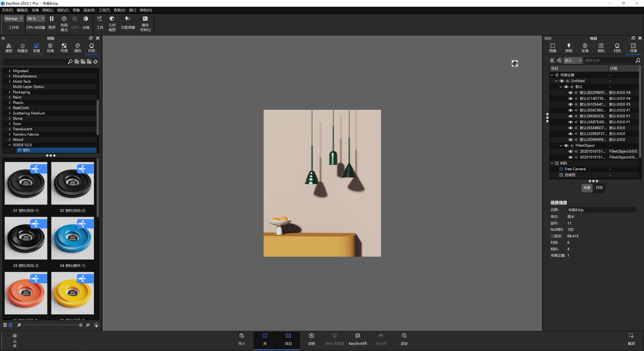Hide part 默认(822F865F...) with eye icon
This screenshot has width=644, height=351.
pos(570,93)
